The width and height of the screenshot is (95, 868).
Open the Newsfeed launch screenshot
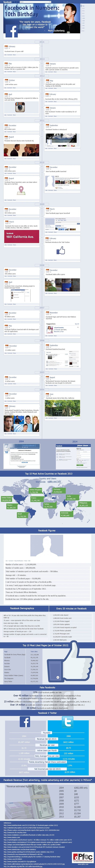point(62,359)
